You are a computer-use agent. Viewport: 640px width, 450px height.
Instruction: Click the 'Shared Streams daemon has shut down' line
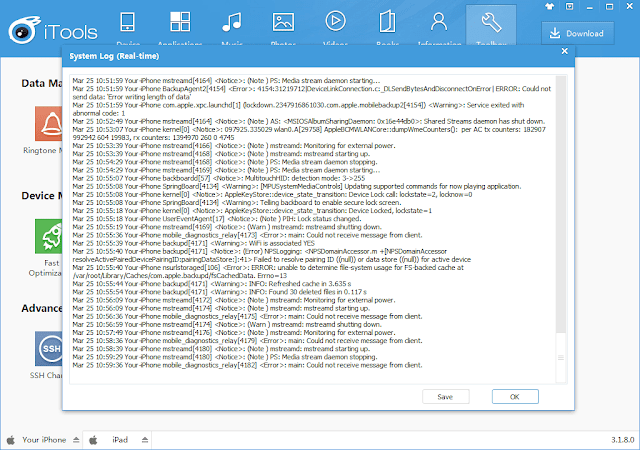coord(309,121)
